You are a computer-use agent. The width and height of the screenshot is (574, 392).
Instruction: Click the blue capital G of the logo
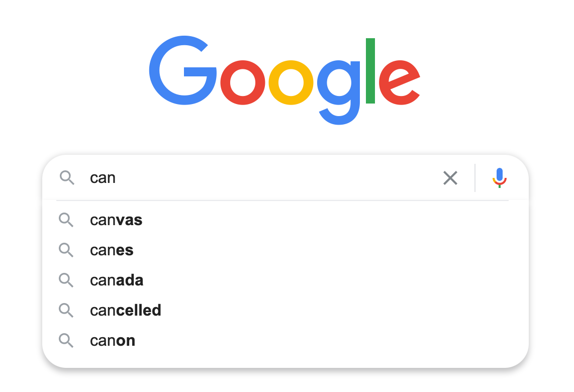(x=182, y=70)
